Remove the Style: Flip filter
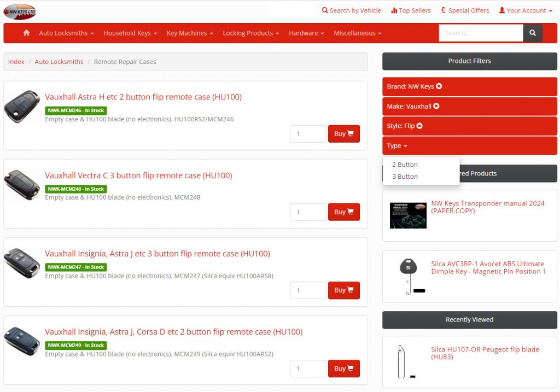 click(x=419, y=126)
